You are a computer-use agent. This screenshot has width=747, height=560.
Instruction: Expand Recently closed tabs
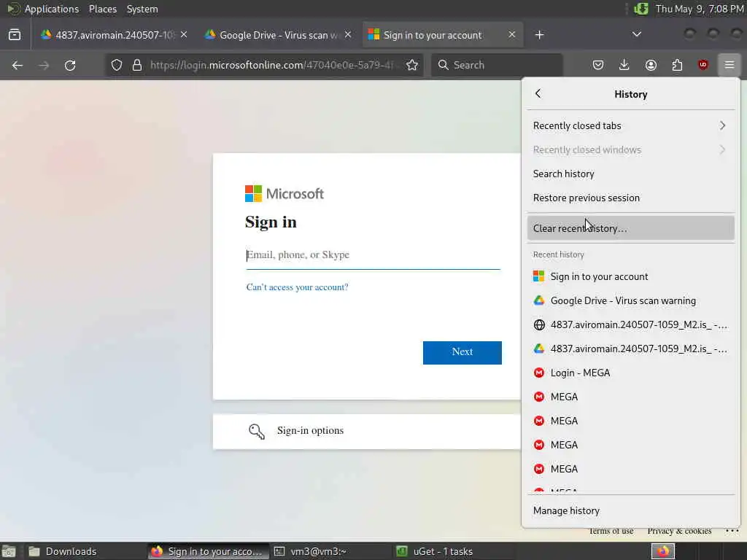pyautogui.click(x=631, y=125)
